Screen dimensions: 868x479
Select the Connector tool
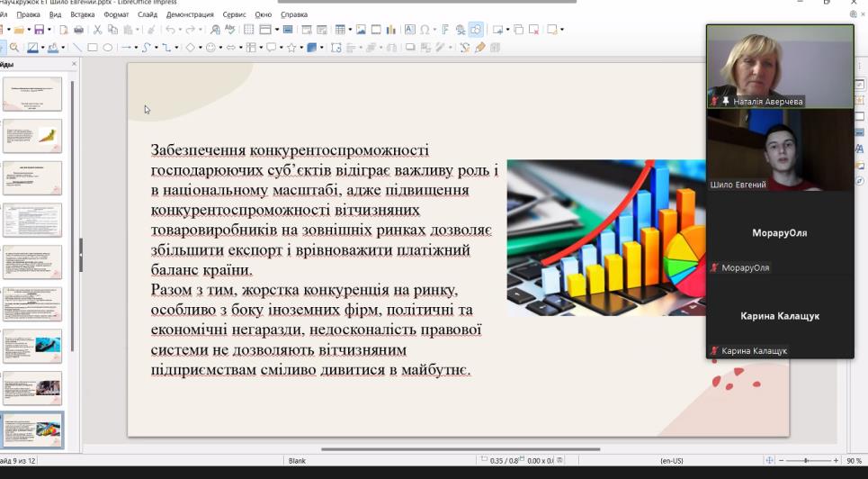coord(166,48)
